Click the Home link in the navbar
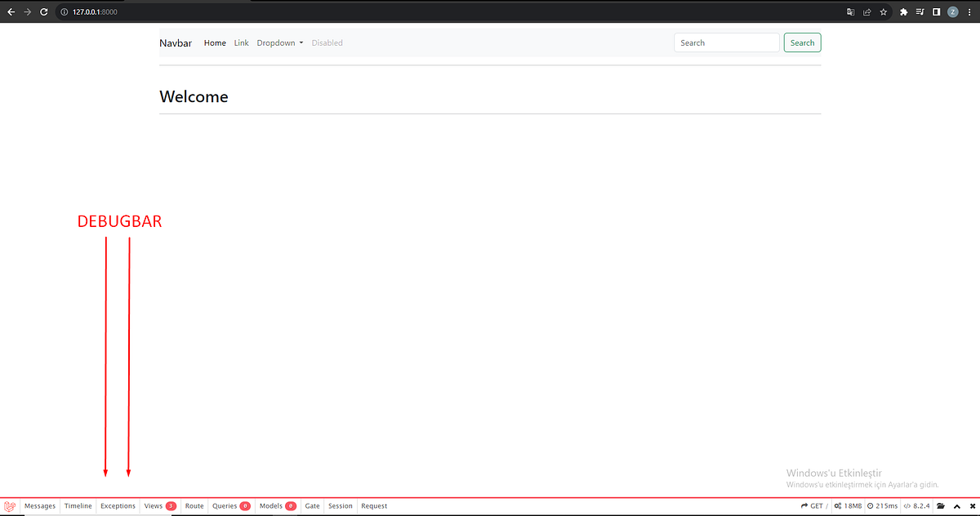Screen dimensions: 980x516 [215, 42]
